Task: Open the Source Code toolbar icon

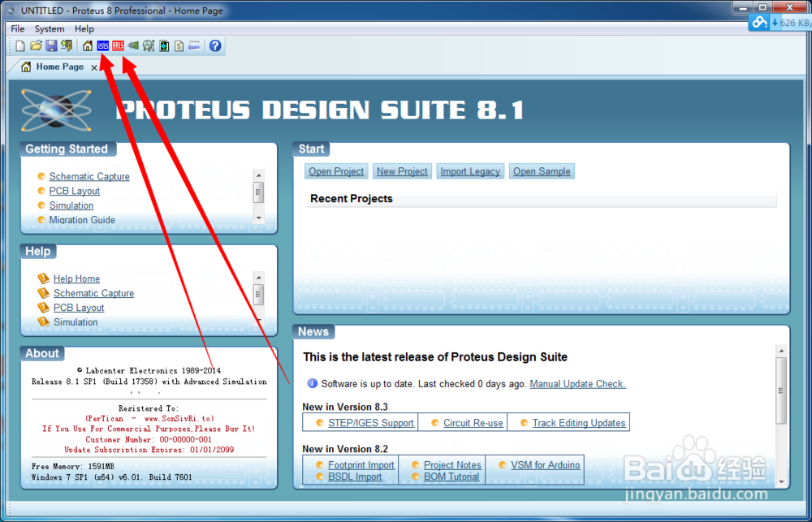Action: point(194,46)
